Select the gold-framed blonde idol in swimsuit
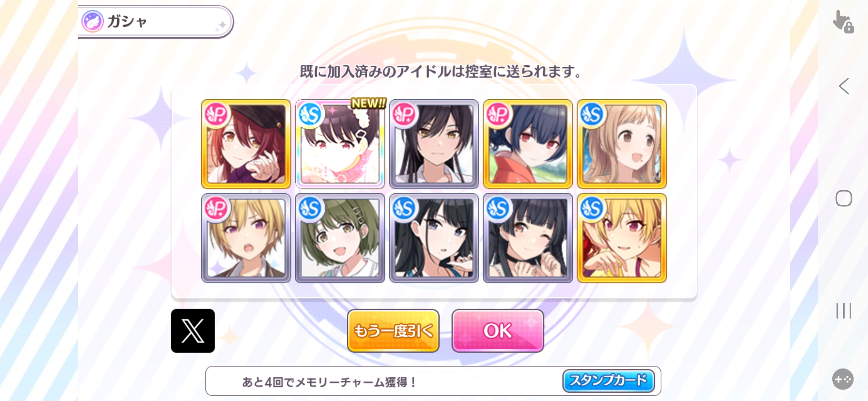 (x=622, y=238)
